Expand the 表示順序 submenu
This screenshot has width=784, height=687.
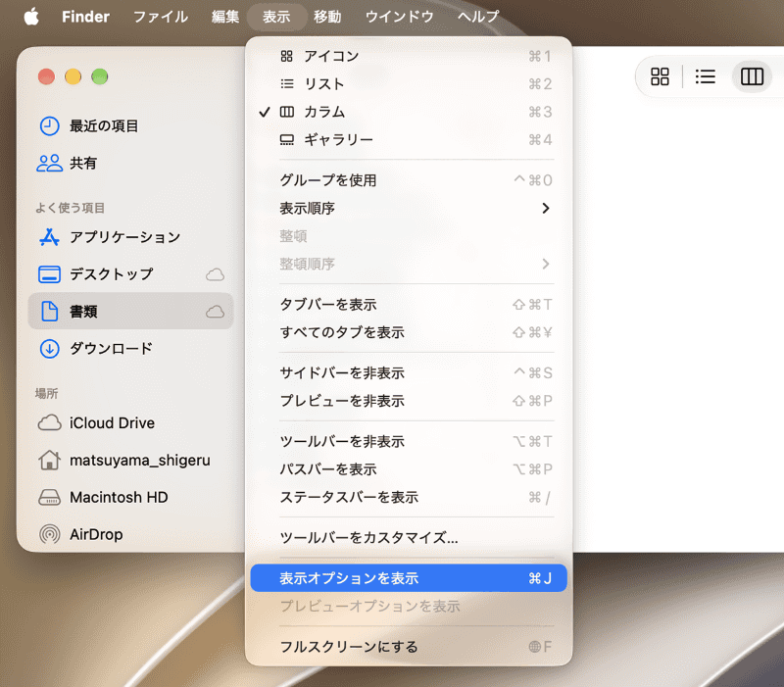click(x=409, y=208)
